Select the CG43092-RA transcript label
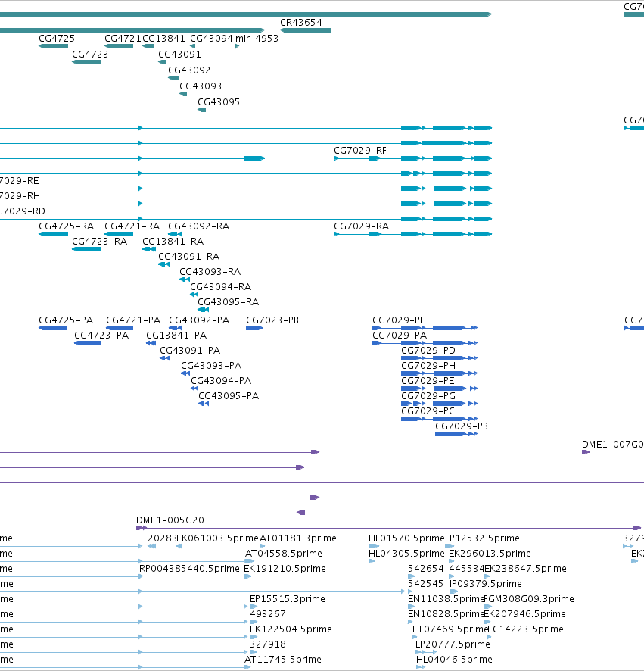 click(x=199, y=226)
